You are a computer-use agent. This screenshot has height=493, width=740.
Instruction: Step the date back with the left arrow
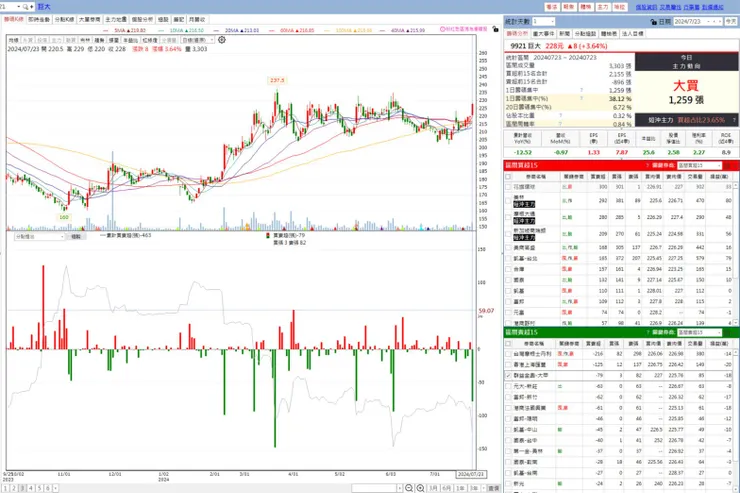point(715,22)
